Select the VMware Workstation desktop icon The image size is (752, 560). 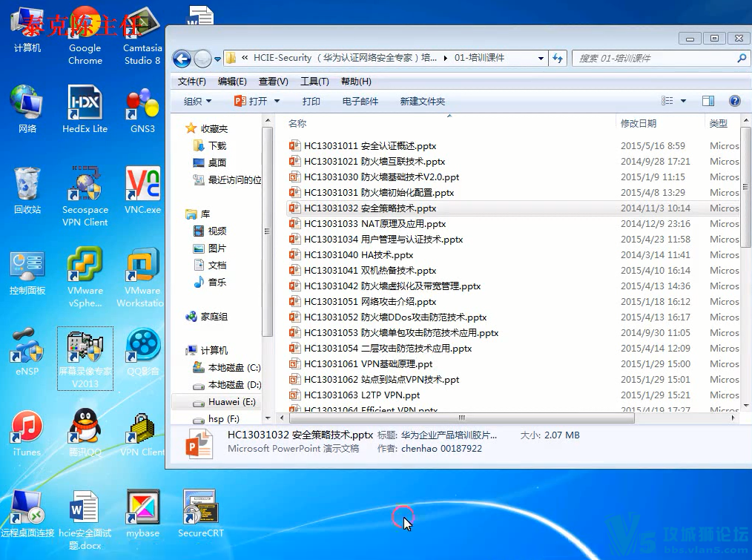tap(140, 277)
